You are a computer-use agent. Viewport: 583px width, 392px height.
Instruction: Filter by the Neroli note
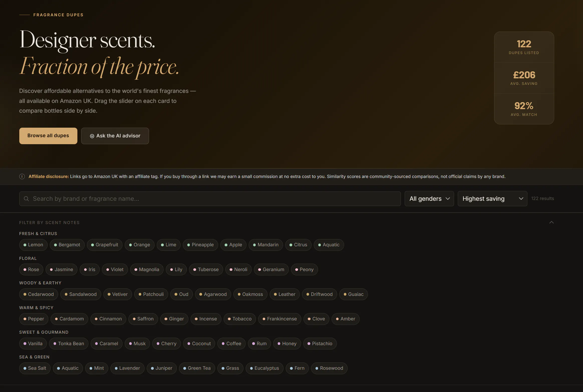pos(238,270)
